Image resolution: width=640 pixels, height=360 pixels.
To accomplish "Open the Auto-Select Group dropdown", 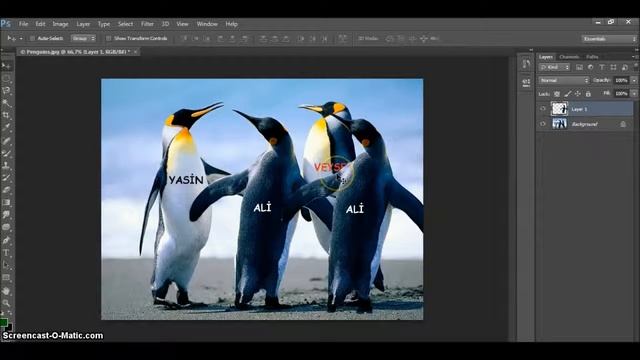I will (83, 38).
